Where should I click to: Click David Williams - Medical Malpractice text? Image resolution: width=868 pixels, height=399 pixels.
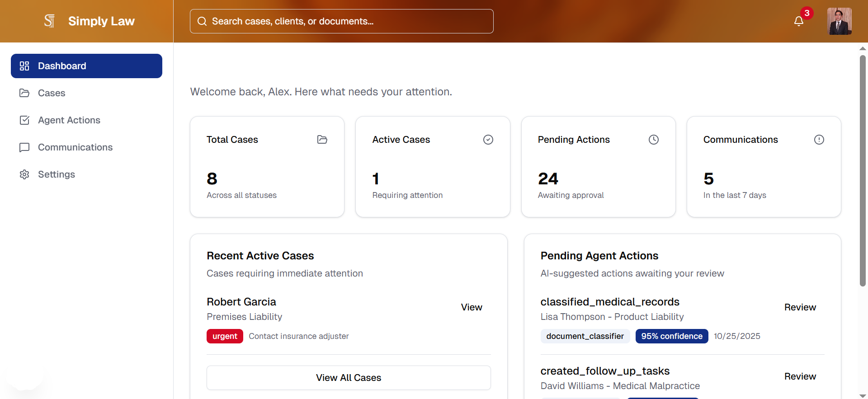pos(620,386)
